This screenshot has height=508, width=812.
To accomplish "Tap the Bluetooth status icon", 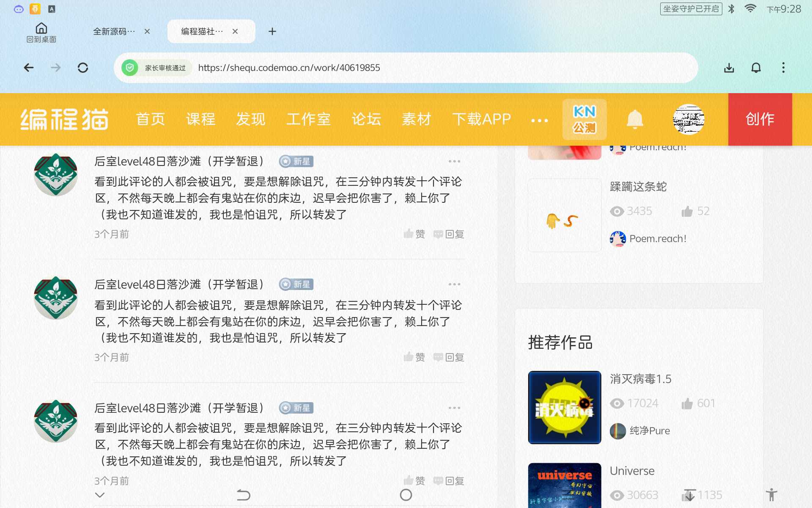I will (x=731, y=9).
